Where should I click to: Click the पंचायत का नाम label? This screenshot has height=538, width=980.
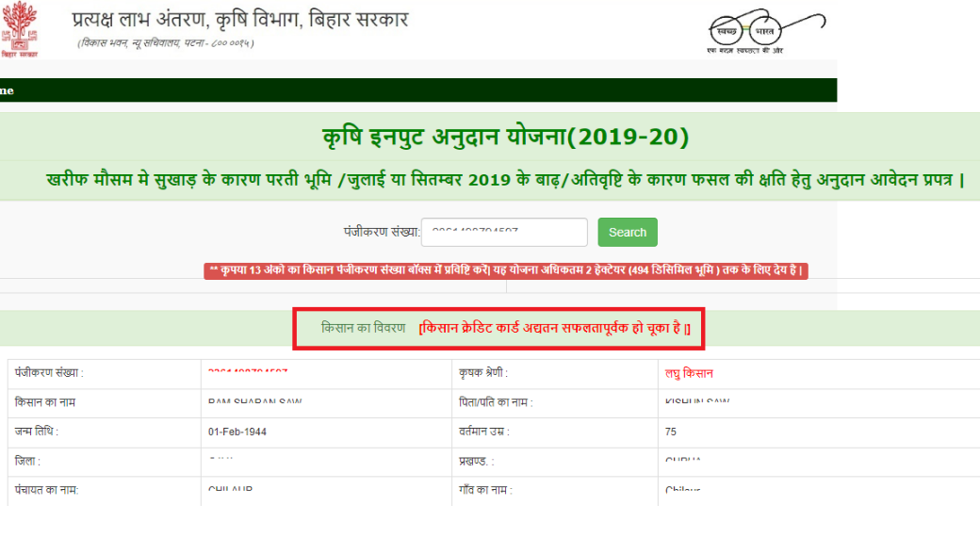46,491
